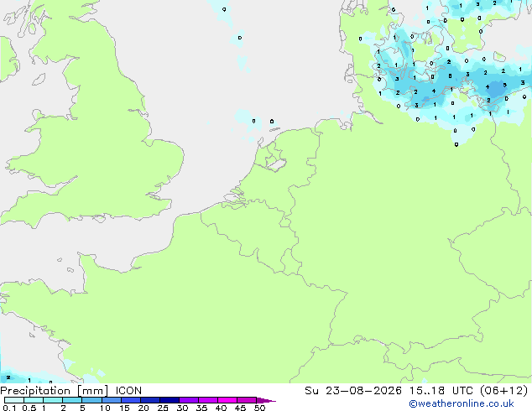This screenshot has width=532, height=411.
Task: Click the legend value '25'
Action: click(x=163, y=408)
